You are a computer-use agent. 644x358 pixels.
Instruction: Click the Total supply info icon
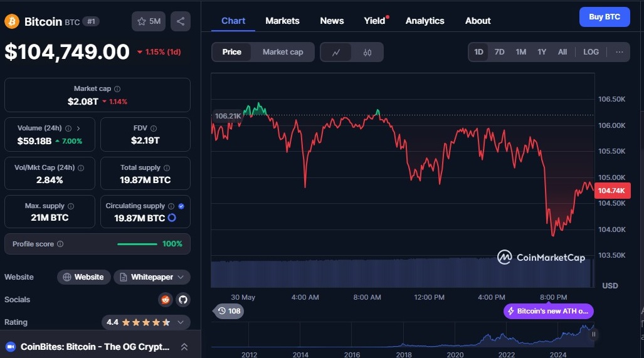(167, 168)
